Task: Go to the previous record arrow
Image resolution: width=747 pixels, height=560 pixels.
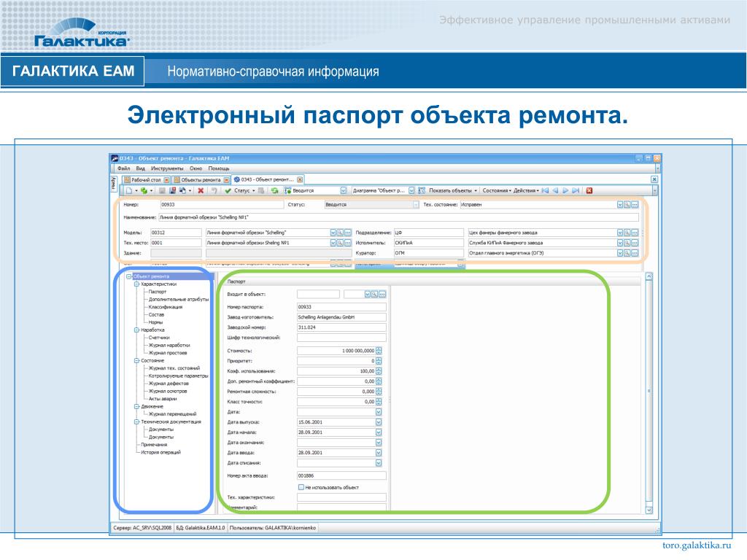Action: coord(555,190)
